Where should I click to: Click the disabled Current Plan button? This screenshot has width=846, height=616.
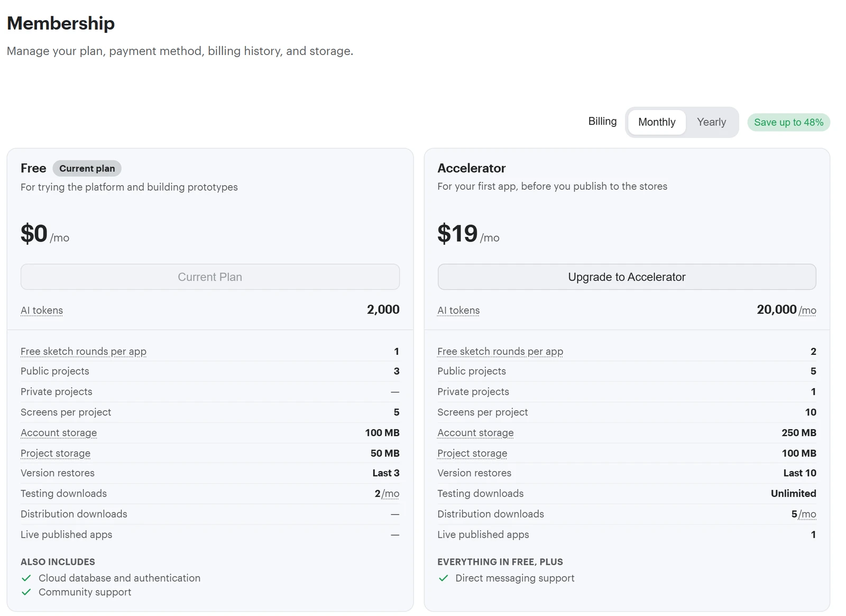pos(210,277)
